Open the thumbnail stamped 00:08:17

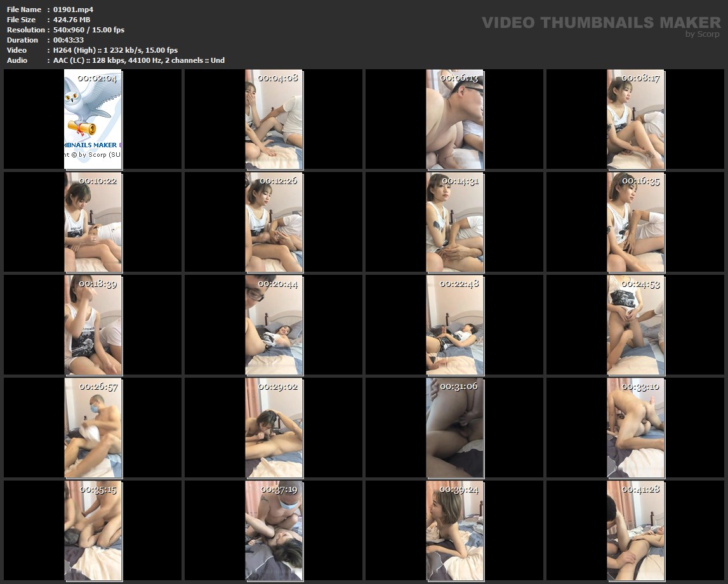[x=635, y=119]
